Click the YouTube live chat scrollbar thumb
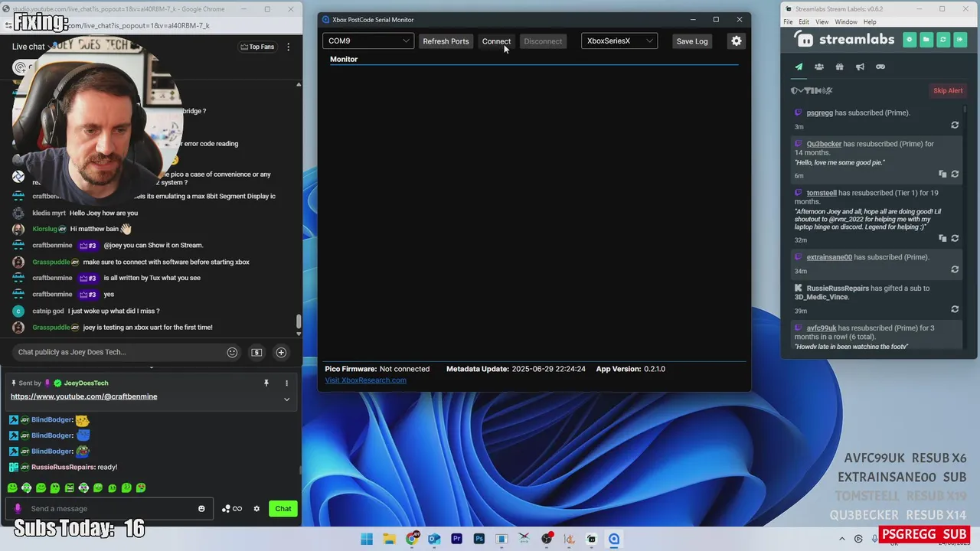Screen dimensions: 980x551 coord(299,322)
